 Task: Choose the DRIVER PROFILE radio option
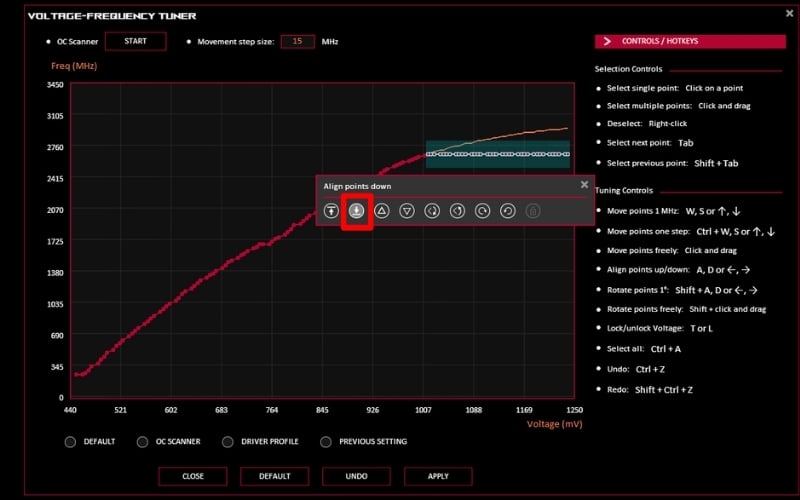pyautogui.click(x=229, y=441)
